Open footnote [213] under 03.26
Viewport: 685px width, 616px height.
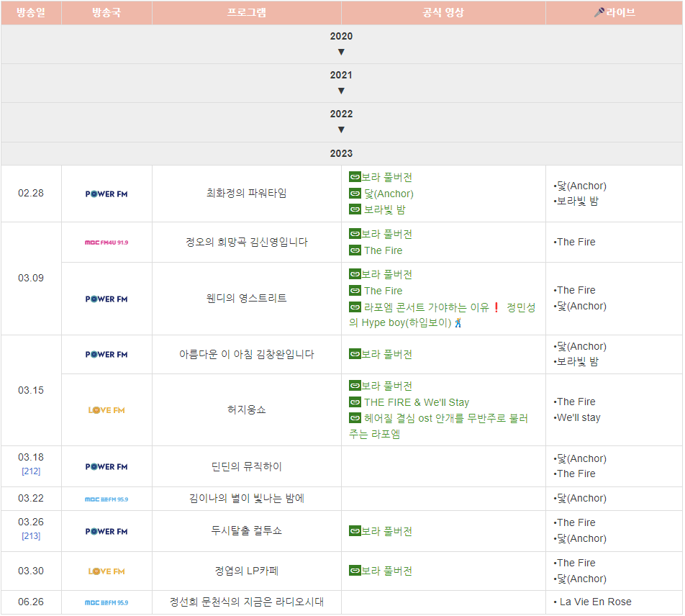31,535
